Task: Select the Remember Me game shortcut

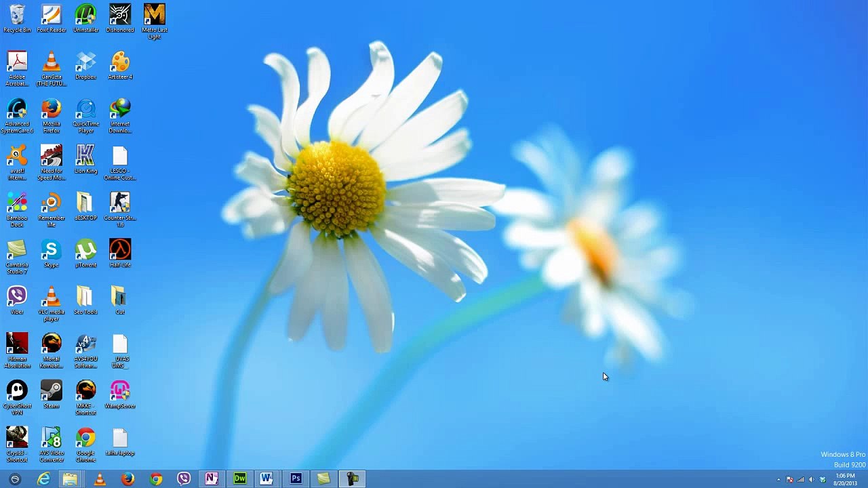Action: pos(52,210)
